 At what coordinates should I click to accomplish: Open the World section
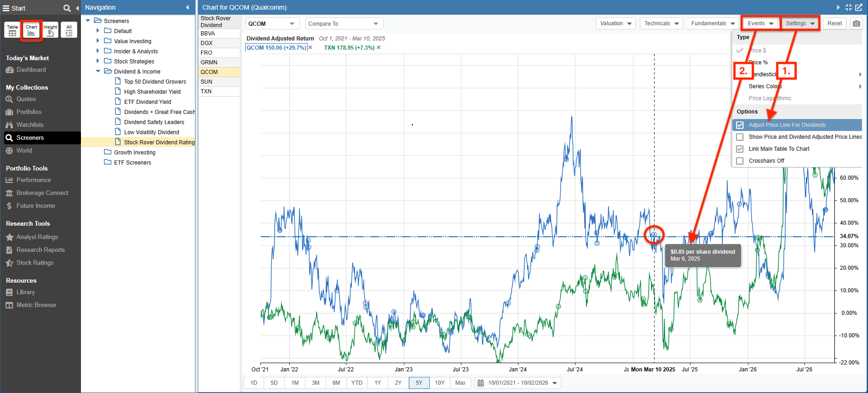24,151
